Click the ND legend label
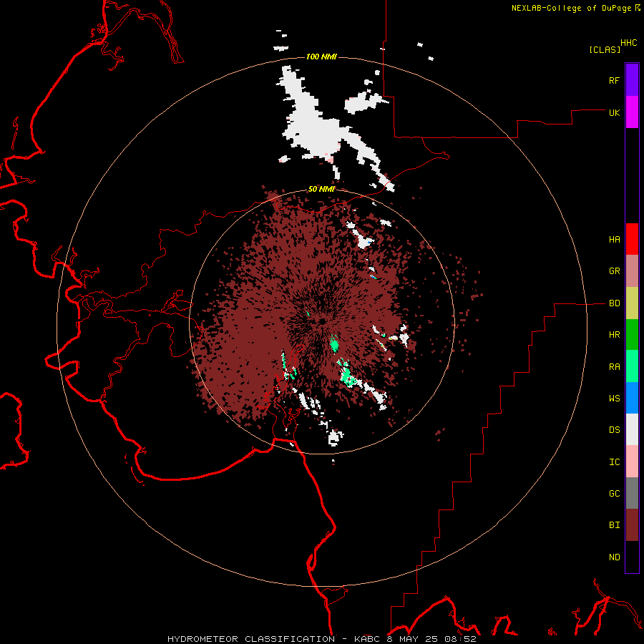 pyautogui.click(x=614, y=557)
